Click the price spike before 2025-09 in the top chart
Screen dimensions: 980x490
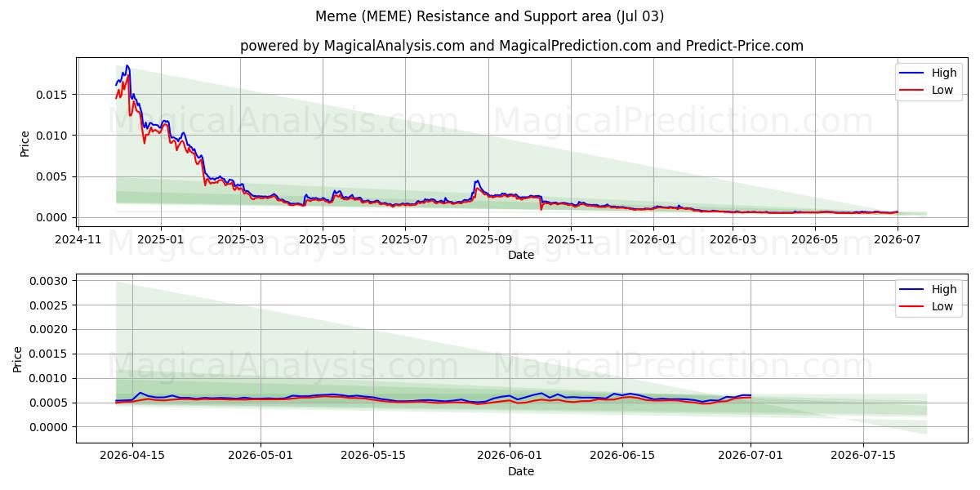click(x=477, y=180)
